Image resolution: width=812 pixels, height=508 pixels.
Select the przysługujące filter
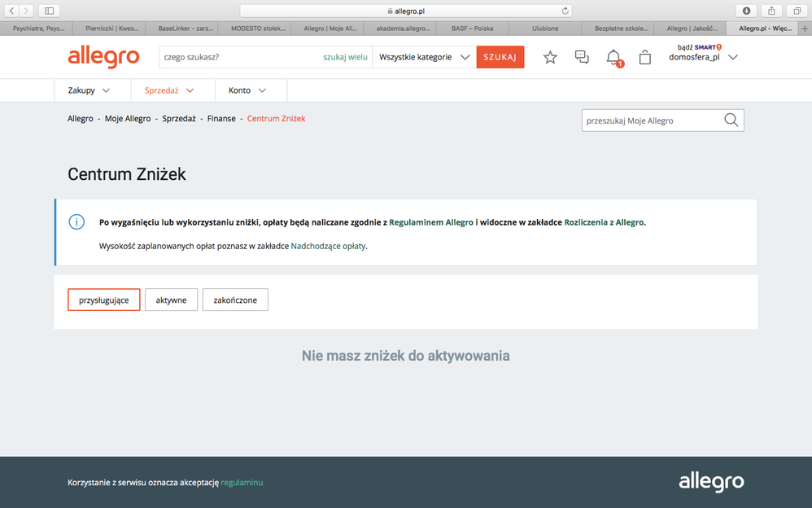tap(103, 300)
